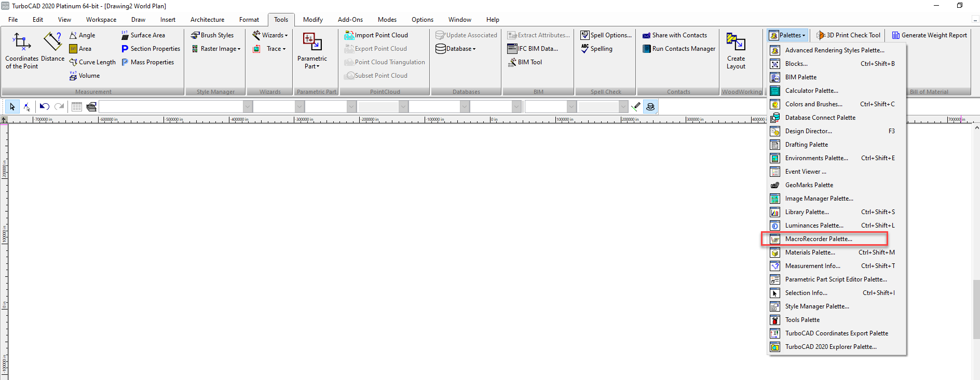Select the BIM Tool

525,62
